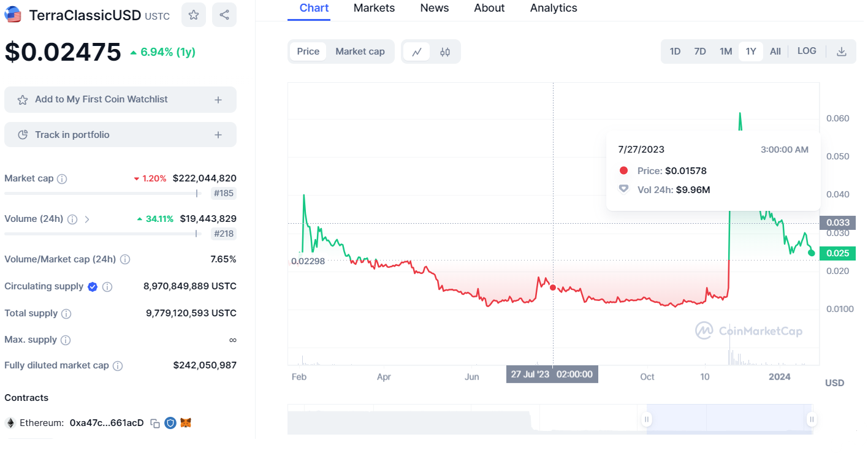Open the Analytics tab

pyautogui.click(x=554, y=8)
